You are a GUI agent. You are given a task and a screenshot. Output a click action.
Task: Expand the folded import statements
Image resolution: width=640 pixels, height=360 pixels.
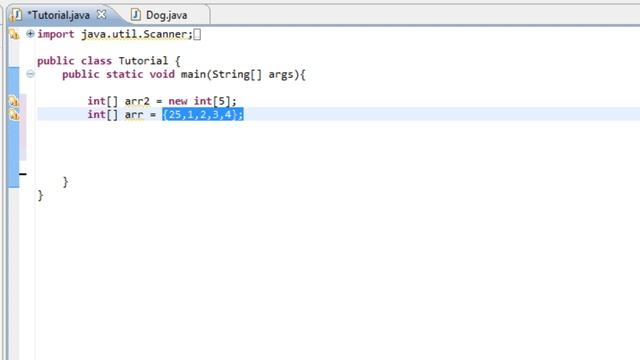coord(30,34)
